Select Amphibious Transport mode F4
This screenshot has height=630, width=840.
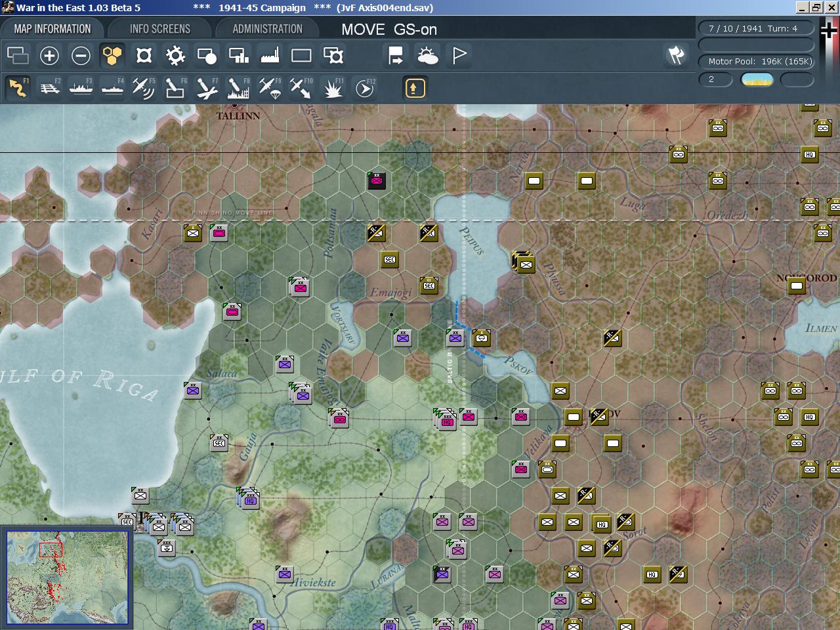pyautogui.click(x=112, y=87)
